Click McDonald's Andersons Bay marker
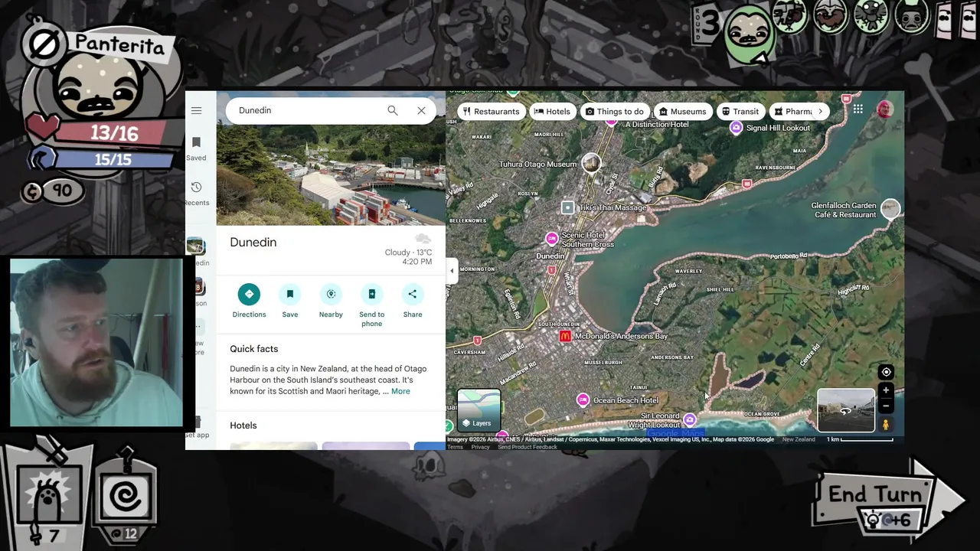Viewport: 980px width, 551px height. tap(566, 336)
